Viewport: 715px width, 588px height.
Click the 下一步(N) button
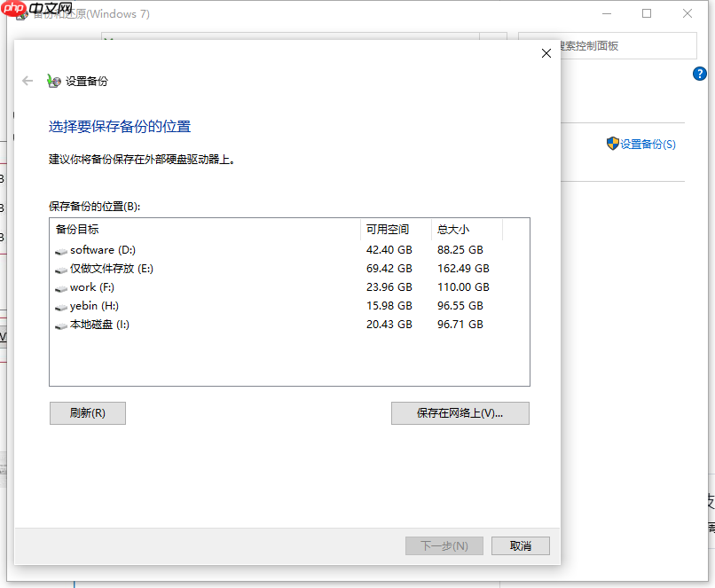[x=444, y=545]
